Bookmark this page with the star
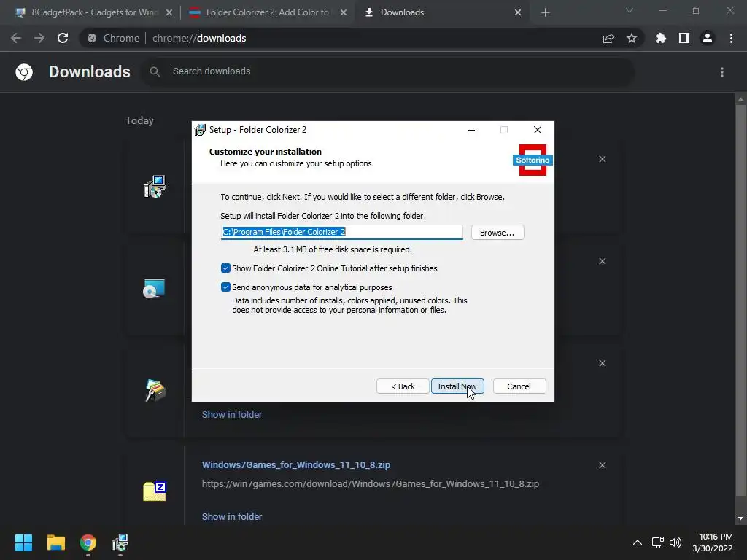The height and width of the screenshot is (560, 747). click(x=632, y=38)
